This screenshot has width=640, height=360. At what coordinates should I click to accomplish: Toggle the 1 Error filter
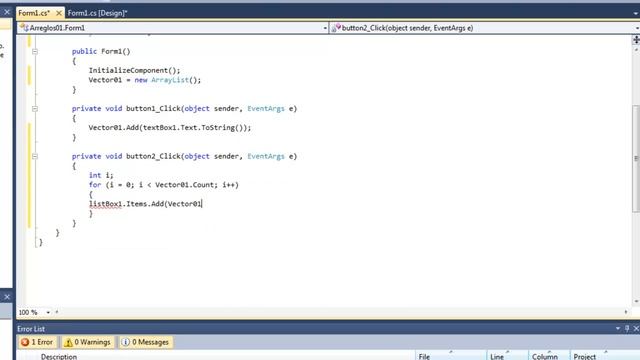point(38,342)
